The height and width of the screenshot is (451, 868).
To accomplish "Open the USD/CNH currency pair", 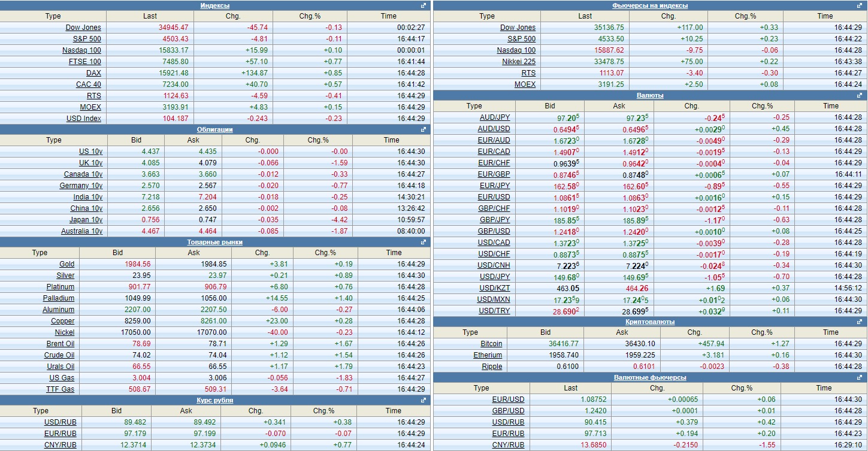I will (x=494, y=265).
